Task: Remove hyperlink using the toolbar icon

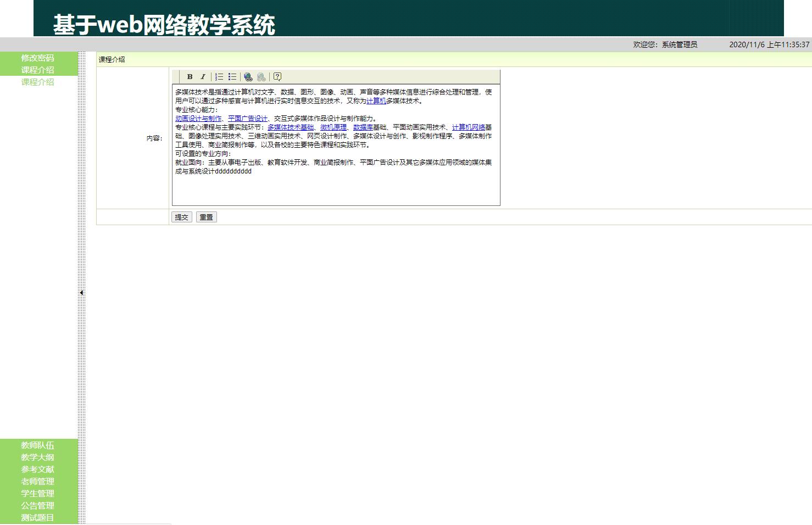Action: [261, 76]
